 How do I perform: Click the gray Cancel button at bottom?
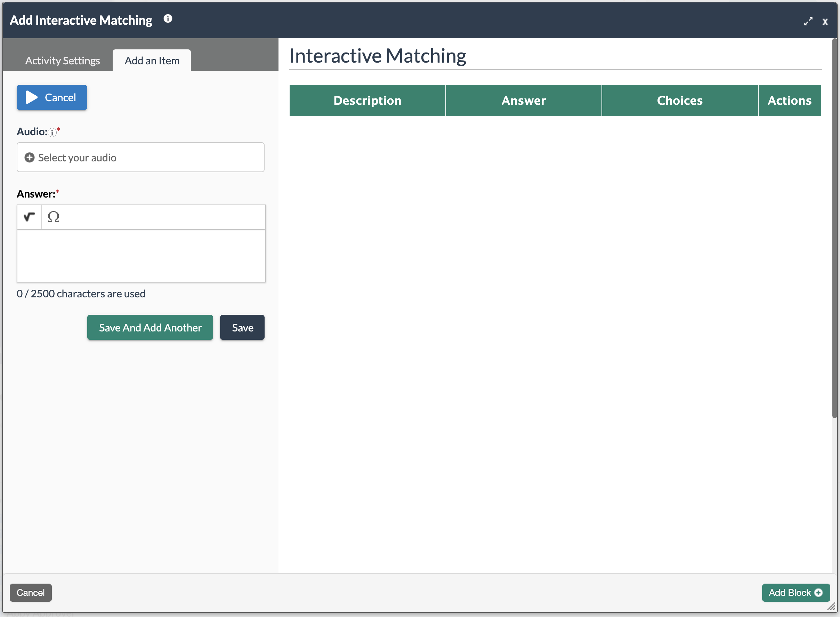click(31, 593)
